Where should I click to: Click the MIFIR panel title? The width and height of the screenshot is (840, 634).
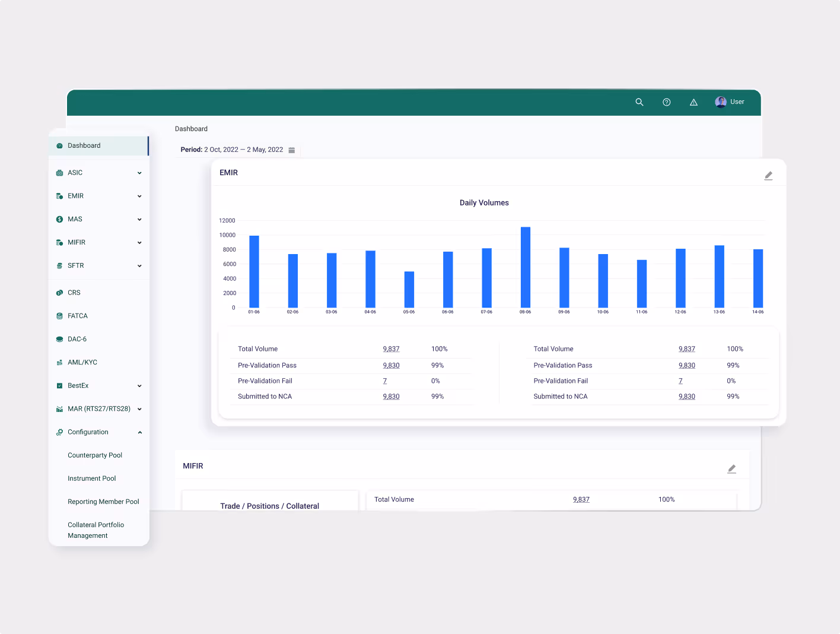click(x=193, y=466)
